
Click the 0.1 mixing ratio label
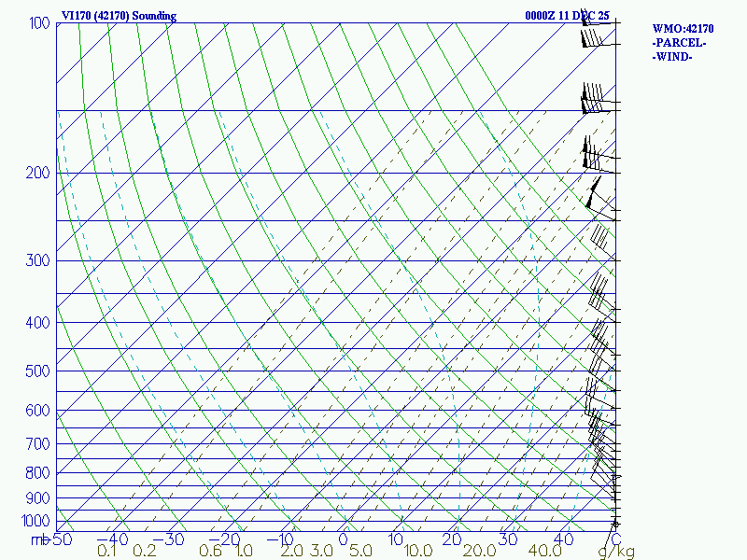[x=106, y=551]
